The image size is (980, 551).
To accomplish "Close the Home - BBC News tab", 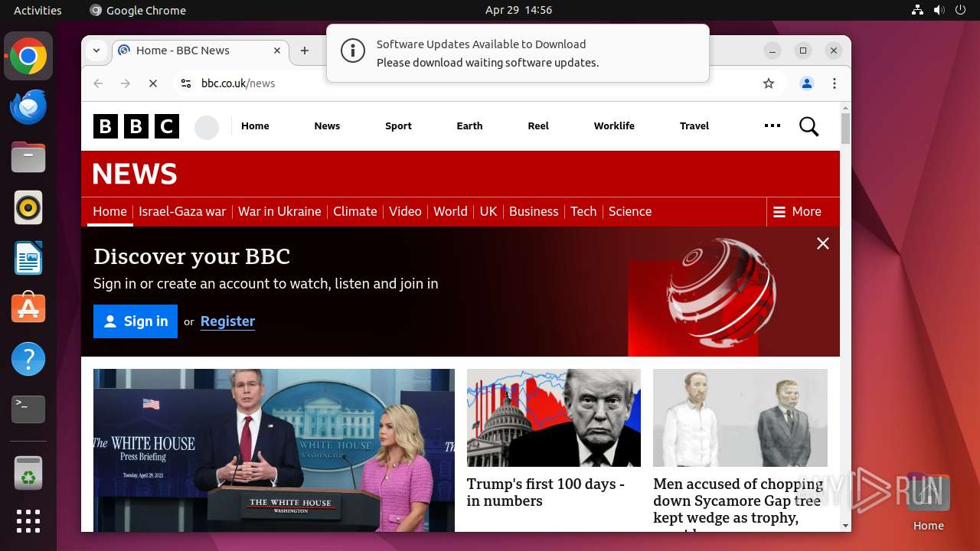I will click(x=277, y=51).
